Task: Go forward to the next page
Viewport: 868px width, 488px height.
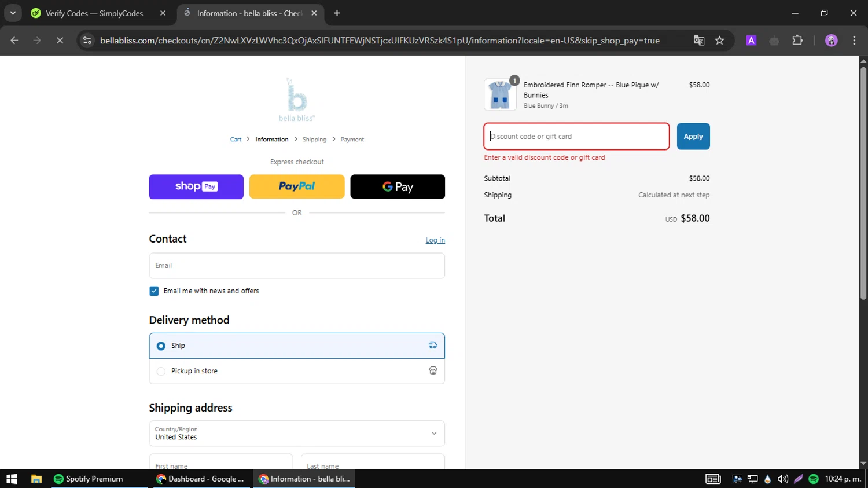Action: (37, 41)
